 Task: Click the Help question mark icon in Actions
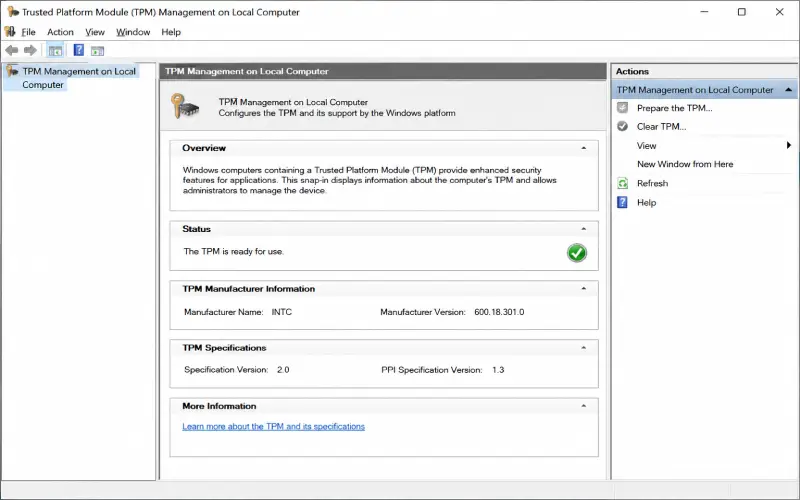[x=622, y=203]
